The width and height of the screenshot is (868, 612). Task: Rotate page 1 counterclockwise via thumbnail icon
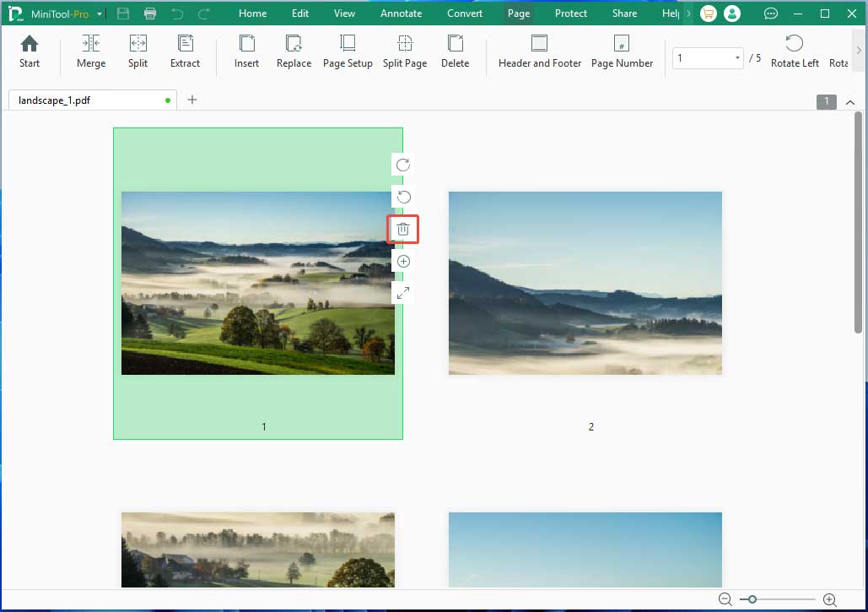(403, 197)
